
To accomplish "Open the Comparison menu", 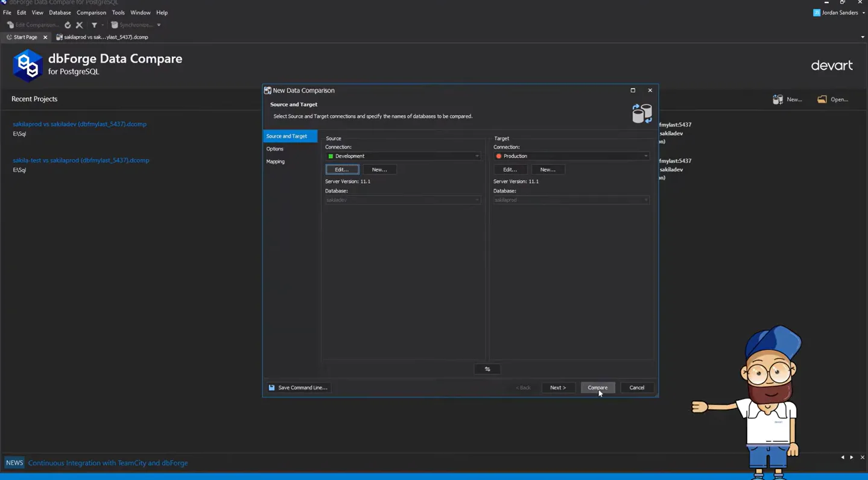I will pyautogui.click(x=91, y=13).
